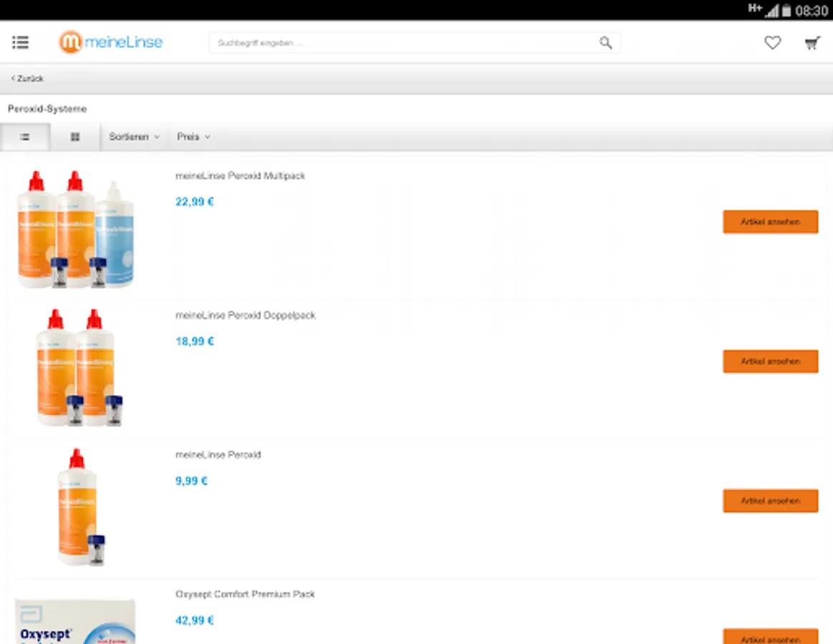Screen dimensions: 833x644
Task: View article for meineLinse Peroxid 9,99 €
Action: [770, 501]
